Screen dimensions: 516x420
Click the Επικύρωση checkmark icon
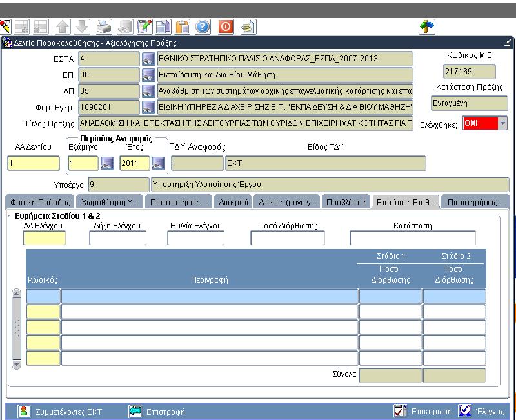tap(400, 411)
